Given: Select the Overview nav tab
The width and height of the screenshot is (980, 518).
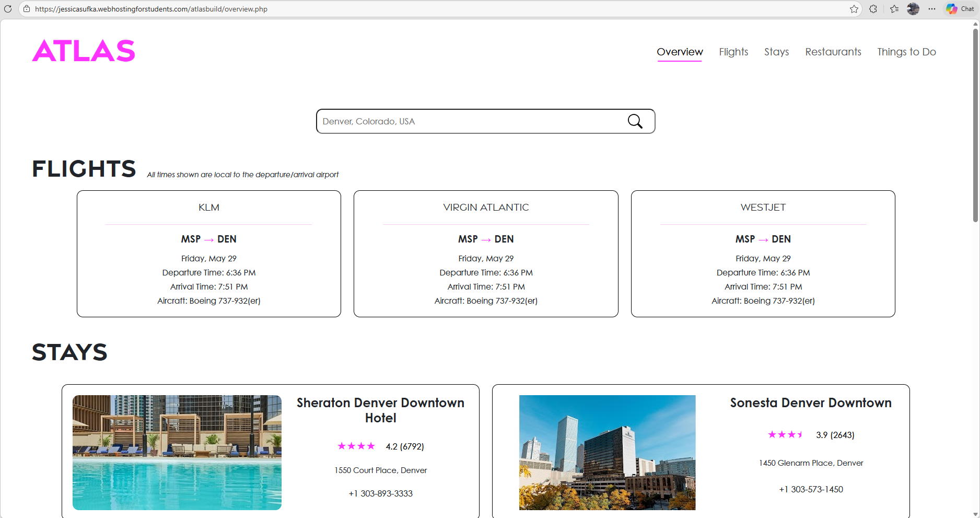Looking at the screenshot, I should pos(680,52).
